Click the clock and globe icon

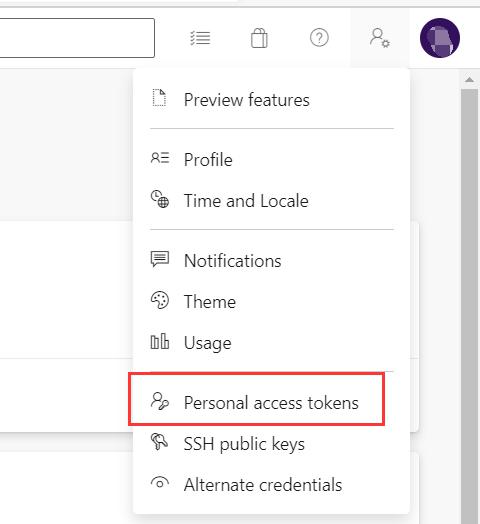[160, 199]
